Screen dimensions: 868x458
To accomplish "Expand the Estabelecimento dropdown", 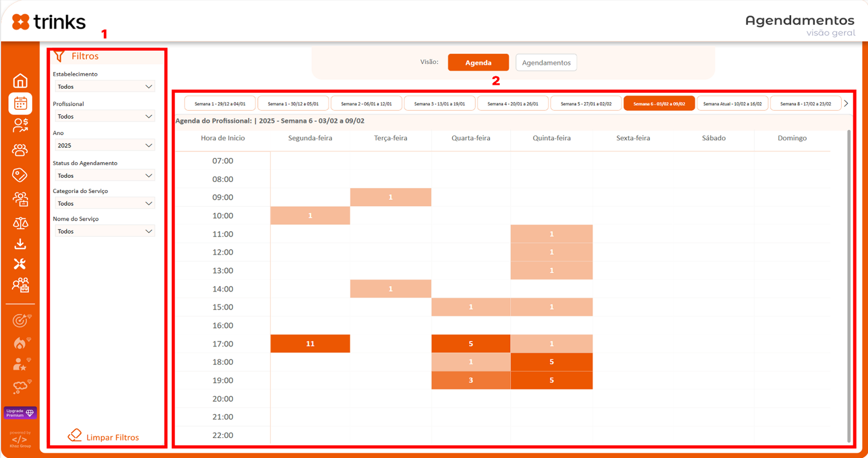I will point(104,87).
